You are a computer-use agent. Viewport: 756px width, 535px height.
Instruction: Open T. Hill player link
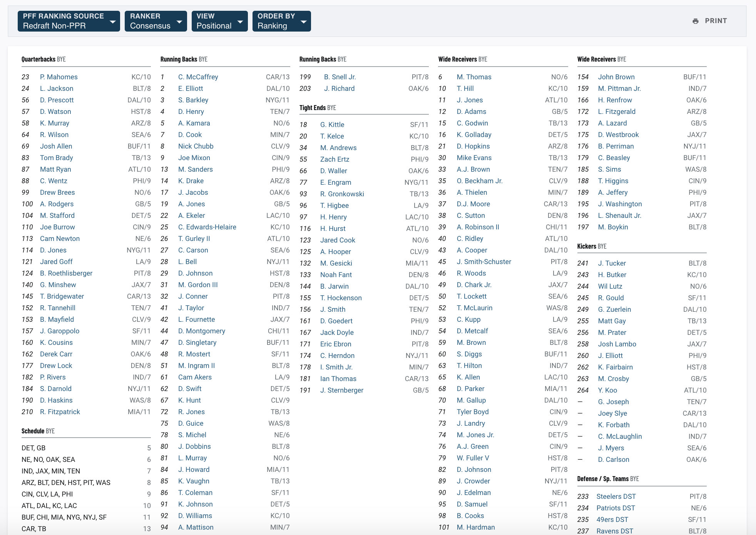465,89
